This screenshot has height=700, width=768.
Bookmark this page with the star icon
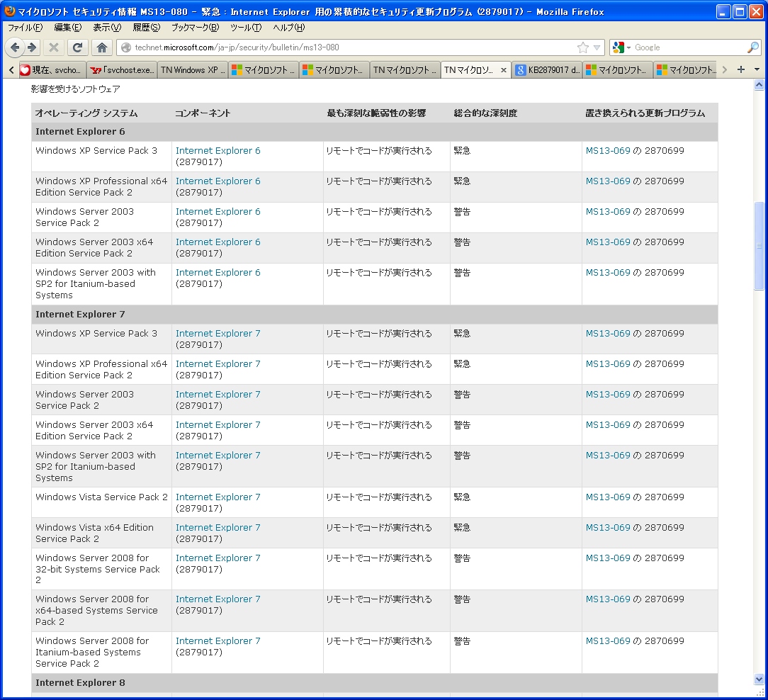(582, 47)
